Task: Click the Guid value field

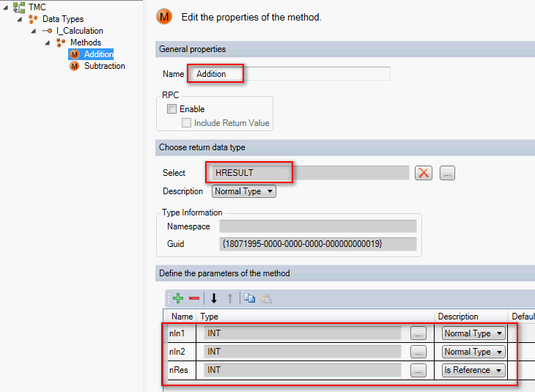Action: coord(317,244)
